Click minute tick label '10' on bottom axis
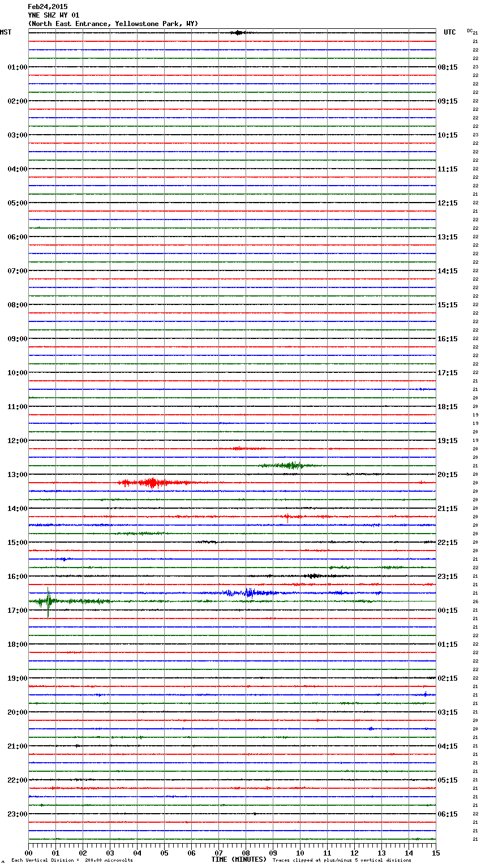 (x=300, y=853)
